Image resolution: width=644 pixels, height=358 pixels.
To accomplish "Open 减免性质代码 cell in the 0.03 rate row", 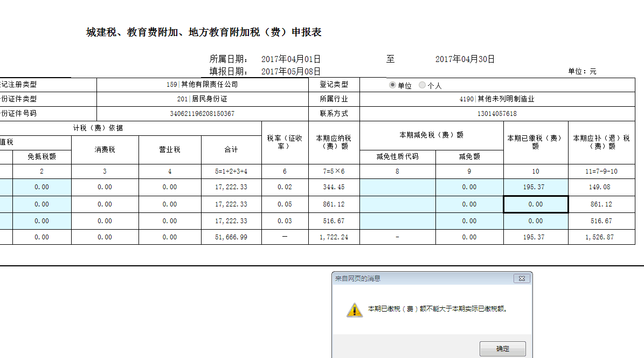I will (397, 221).
